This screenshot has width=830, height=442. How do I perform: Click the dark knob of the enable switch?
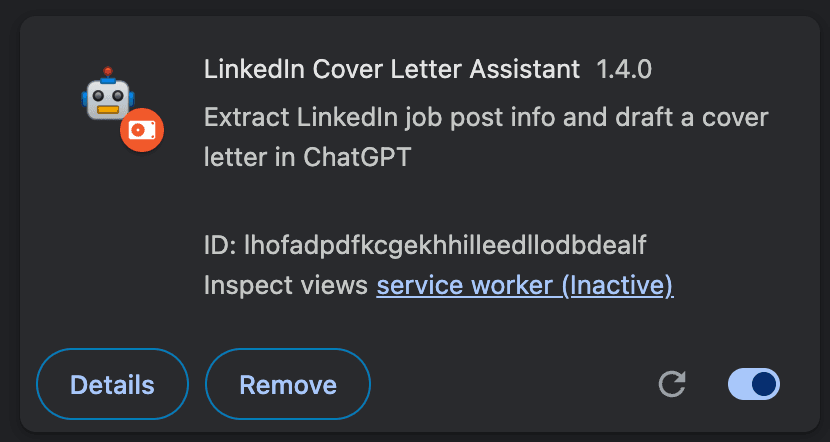coord(764,384)
